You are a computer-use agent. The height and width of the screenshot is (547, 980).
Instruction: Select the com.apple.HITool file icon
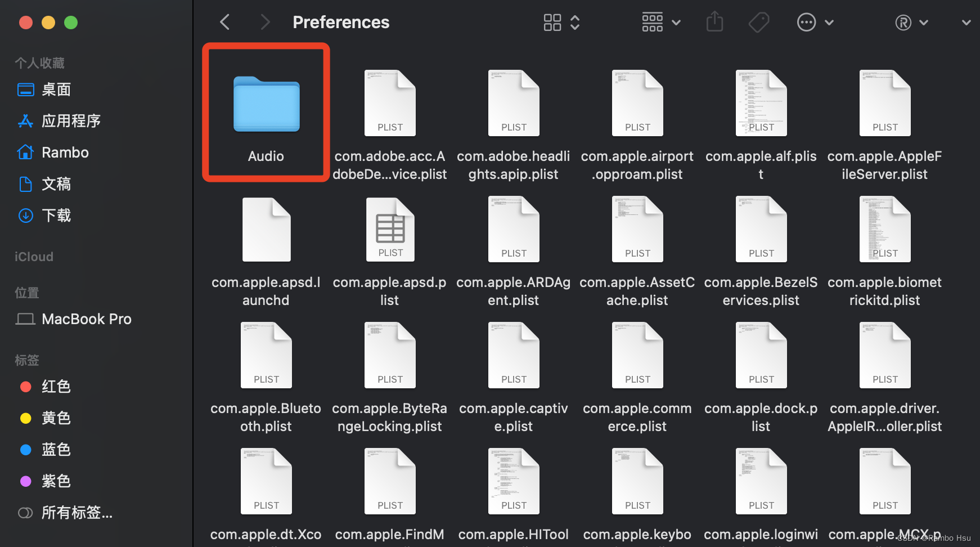coord(514,481)
